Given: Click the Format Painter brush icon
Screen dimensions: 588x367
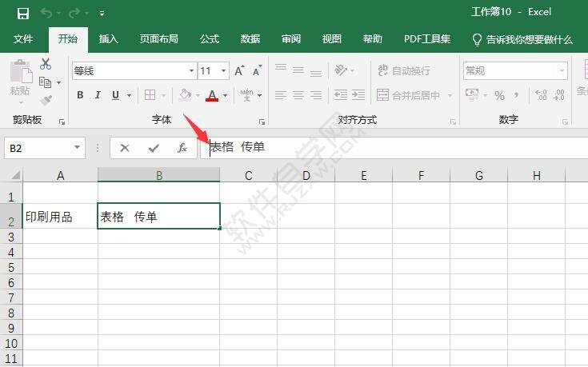Looking at the screenshot, I should (x=46, y=100).
